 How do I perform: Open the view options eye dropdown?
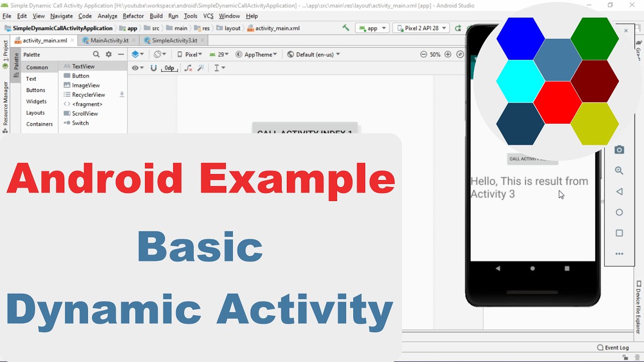[137, 68]
